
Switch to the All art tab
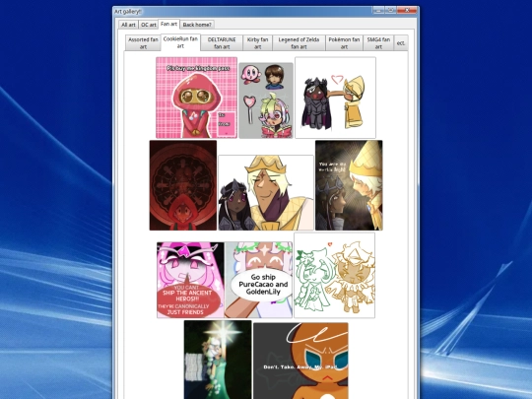point(128,25)
